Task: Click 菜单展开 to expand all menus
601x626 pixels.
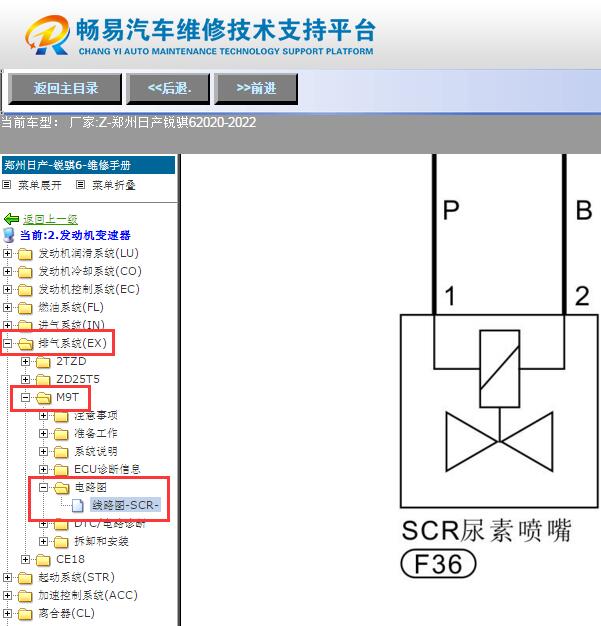Action: pos(40,185)
